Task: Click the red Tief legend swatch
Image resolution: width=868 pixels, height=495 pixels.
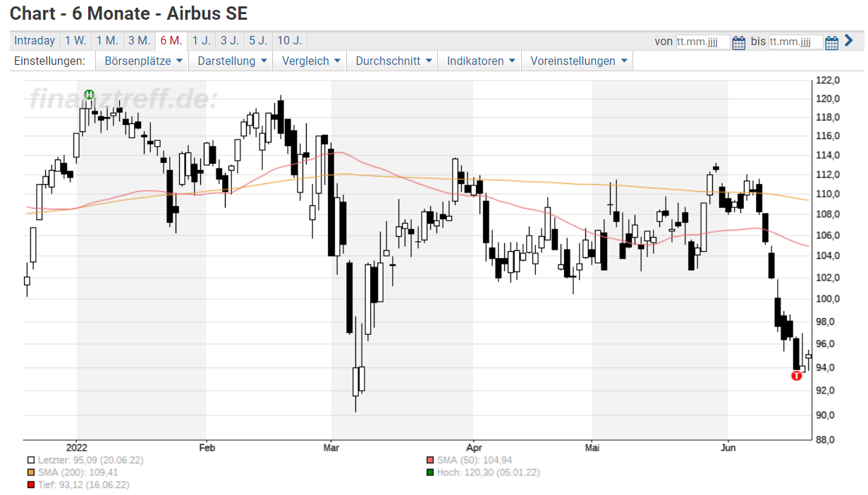Action: point(31,485)
